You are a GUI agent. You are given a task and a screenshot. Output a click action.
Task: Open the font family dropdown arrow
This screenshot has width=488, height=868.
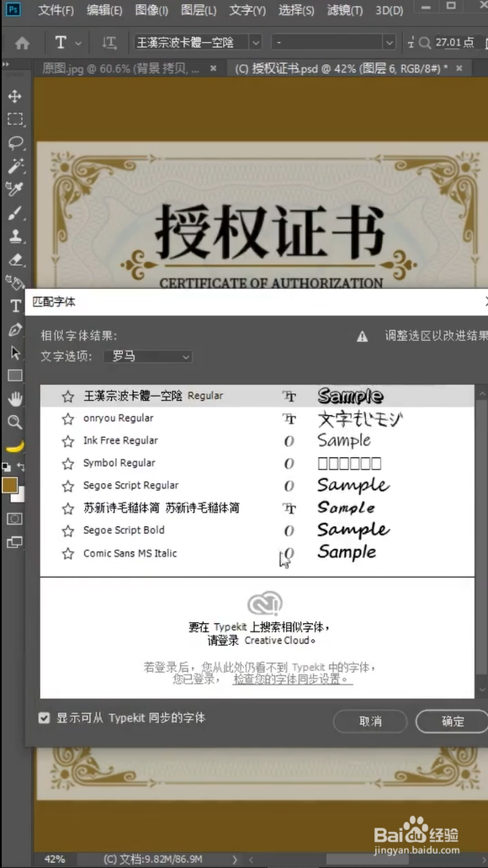pos(256,42)
